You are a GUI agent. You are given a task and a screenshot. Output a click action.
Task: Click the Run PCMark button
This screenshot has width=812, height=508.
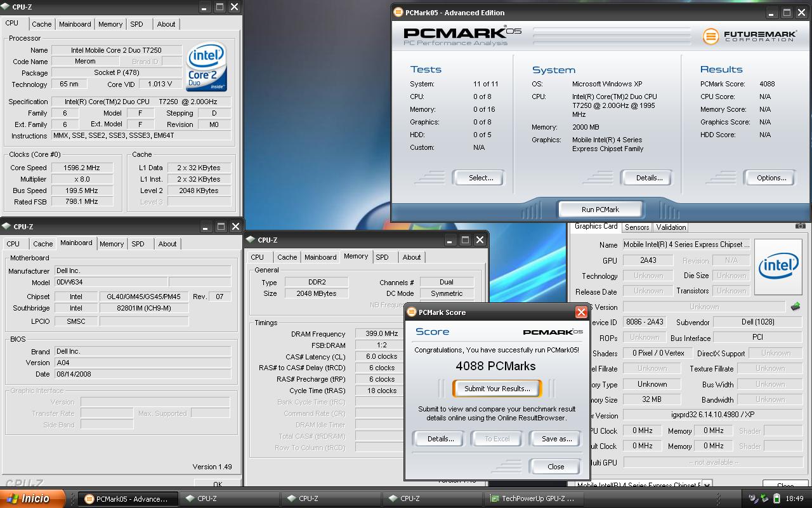pyautogui.click(x=600, y=210)
